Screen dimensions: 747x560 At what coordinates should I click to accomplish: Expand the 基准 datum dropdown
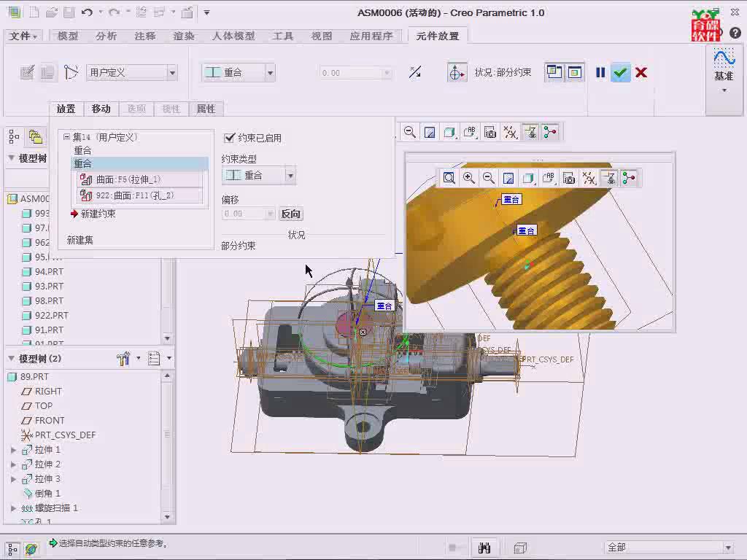[724, 90]
